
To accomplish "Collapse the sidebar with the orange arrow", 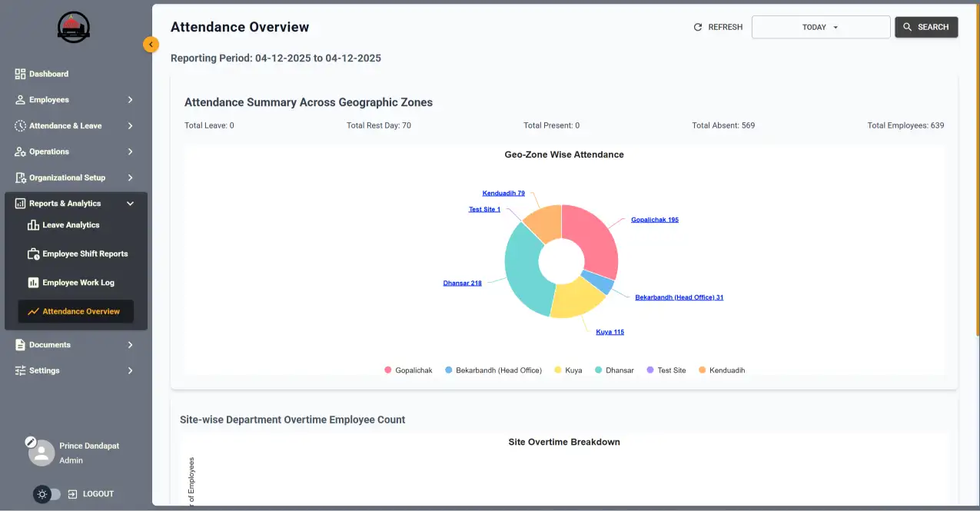I will coord(151,45).
